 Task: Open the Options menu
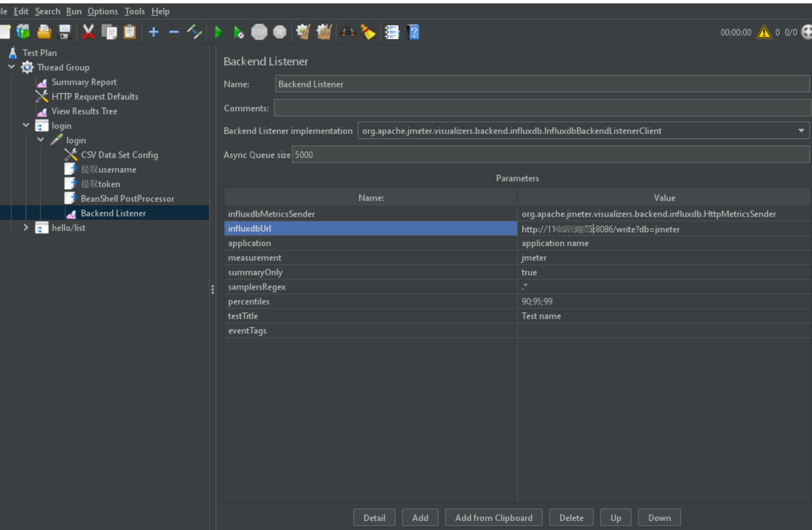click(102, 11)
